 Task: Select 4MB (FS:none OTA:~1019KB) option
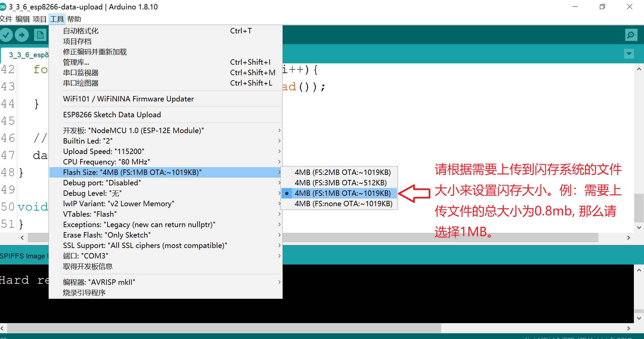click(x=339, y=204)
